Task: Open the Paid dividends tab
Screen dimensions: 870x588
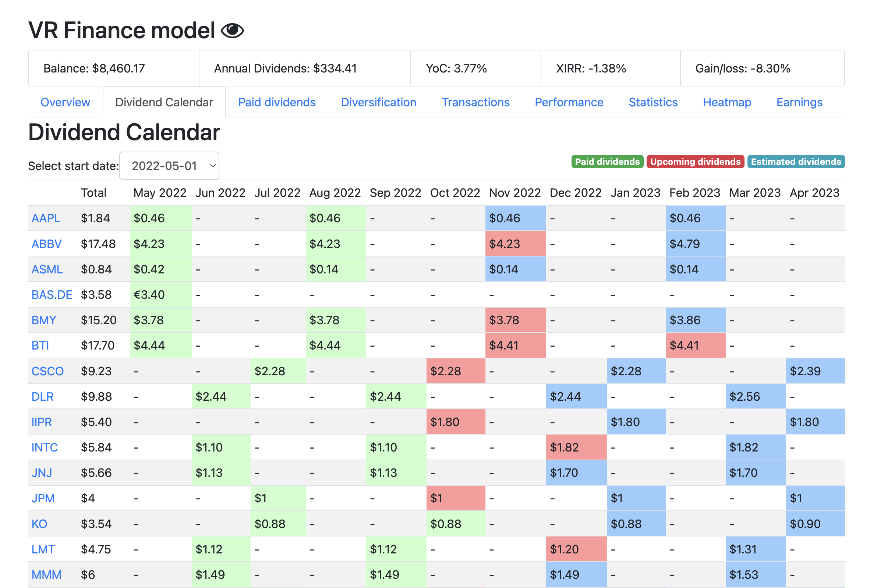Action: click(277, 102)
